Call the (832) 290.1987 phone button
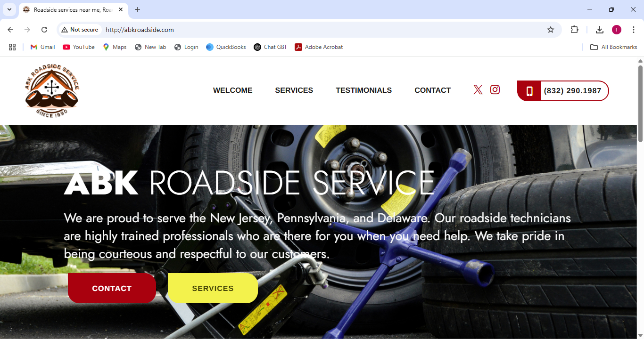The image size is (644, 339). [563, 91]
